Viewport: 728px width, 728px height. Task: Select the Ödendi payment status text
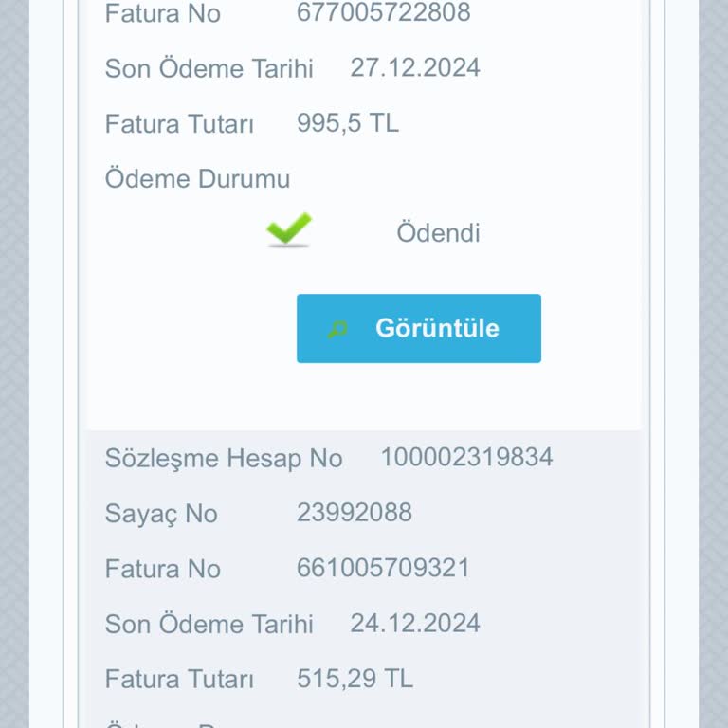(x=438, y=233)
